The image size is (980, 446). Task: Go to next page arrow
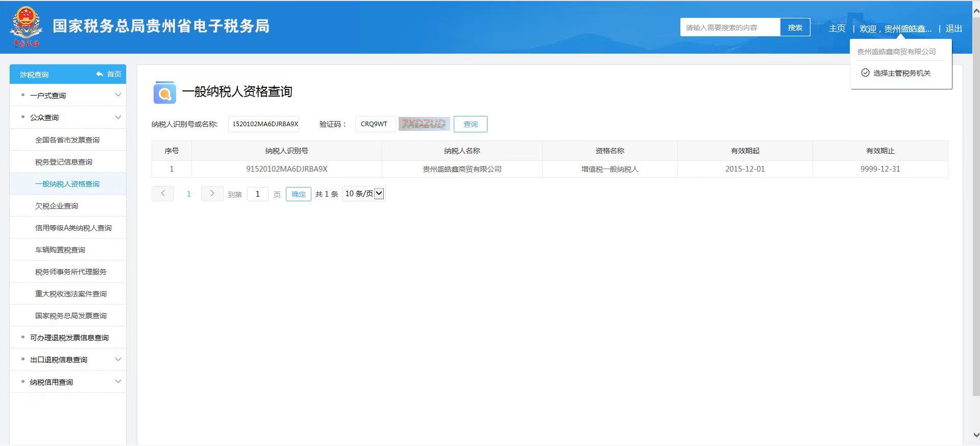tap(212, 194)
